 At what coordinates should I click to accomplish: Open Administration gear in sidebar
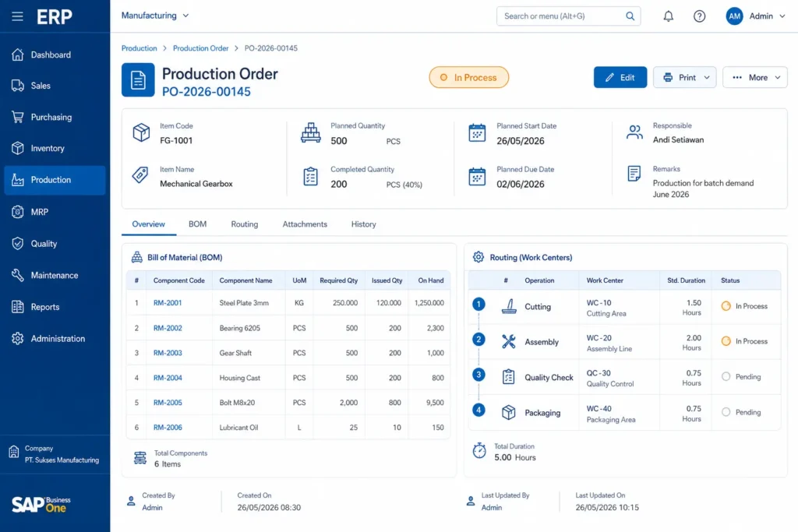point(18,338)
